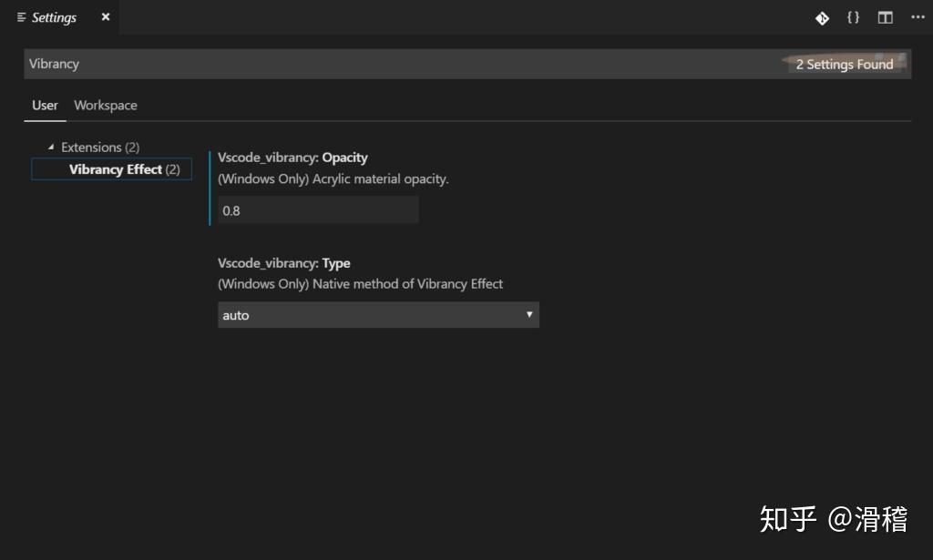Click the Acrylic material opacity description text

(331, 178)
